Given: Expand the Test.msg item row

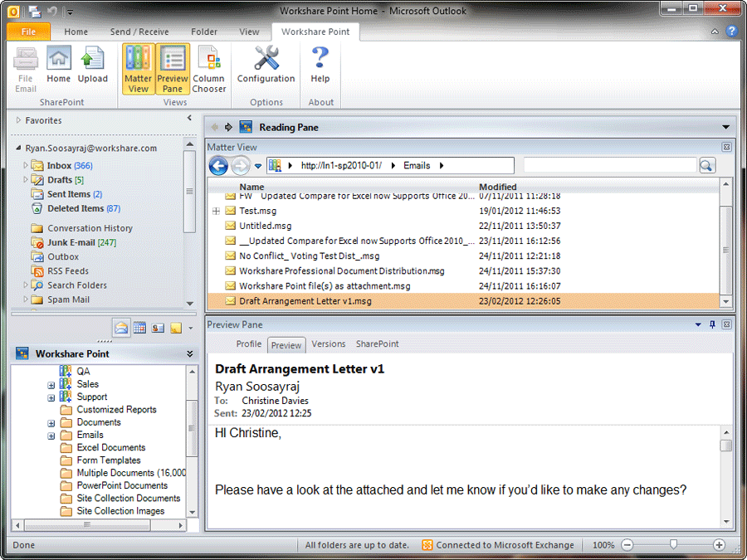Looking at the screenshot, I should 216,212.
